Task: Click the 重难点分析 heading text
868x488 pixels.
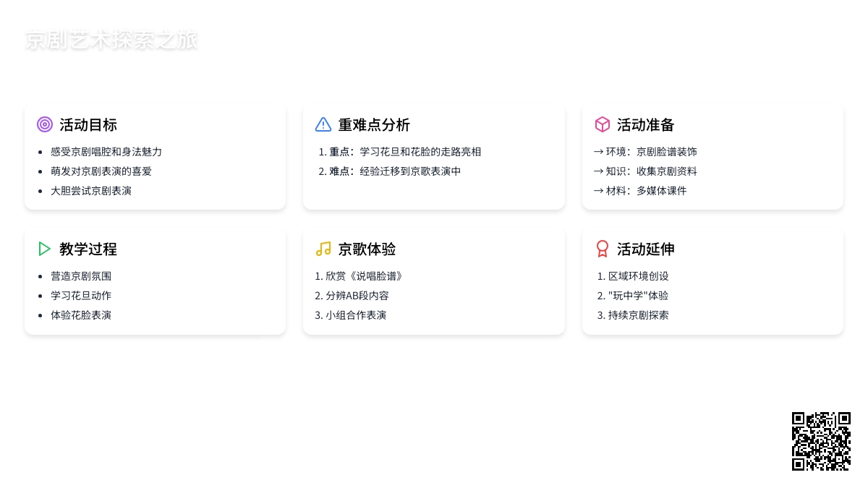Action: click(x=374, y=124)
